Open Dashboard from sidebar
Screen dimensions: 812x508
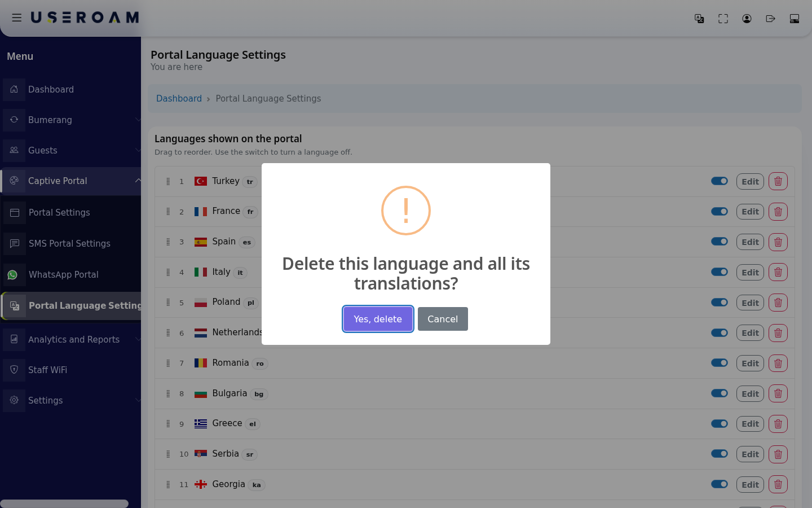(x=70, y=89)
